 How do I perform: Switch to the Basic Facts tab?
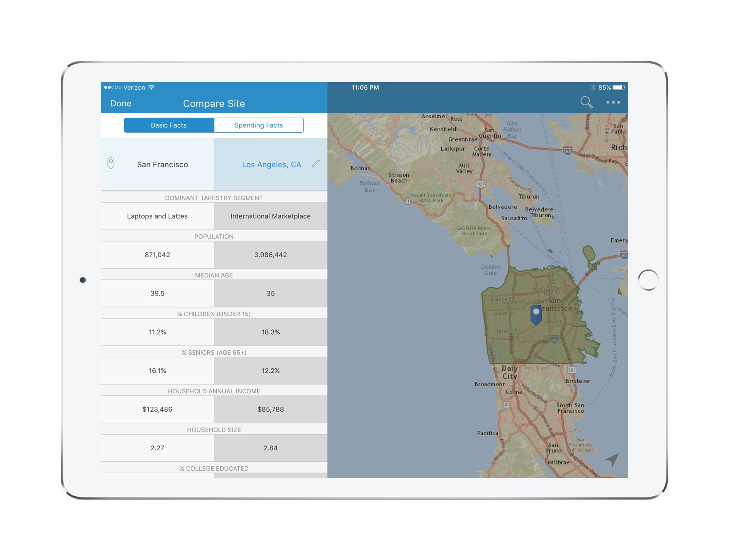click(x=169, y=125)
